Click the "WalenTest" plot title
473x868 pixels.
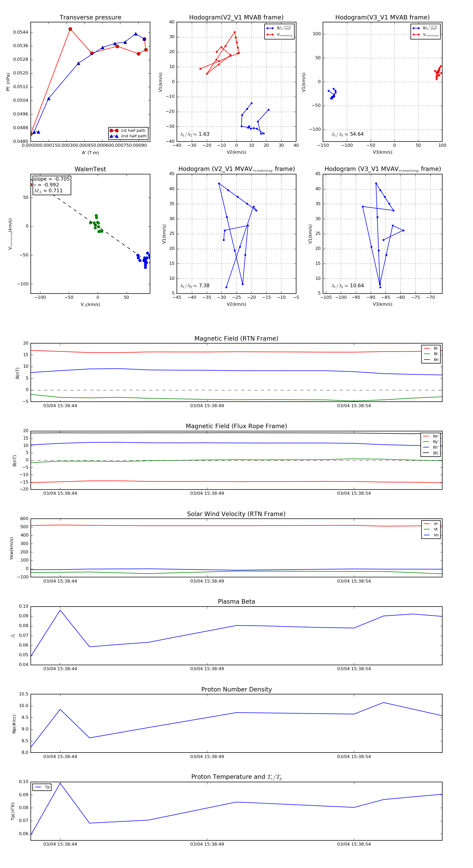(90, 169)
